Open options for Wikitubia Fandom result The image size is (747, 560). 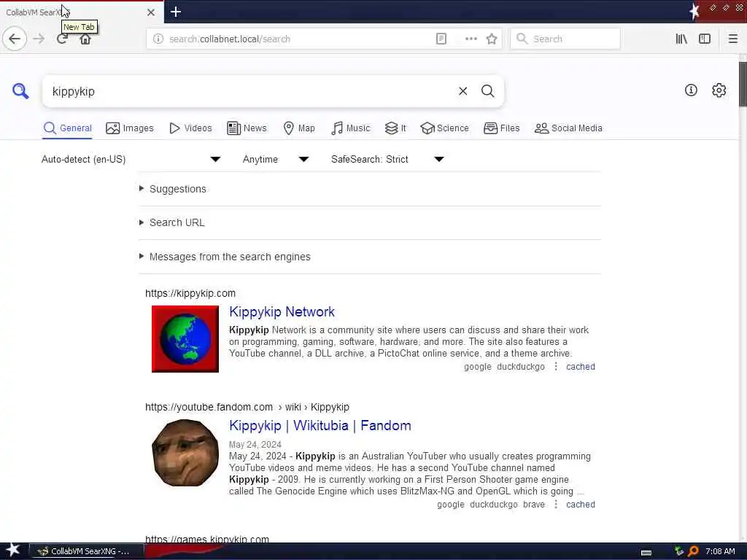pyautogui.click(x=555, y=504)
